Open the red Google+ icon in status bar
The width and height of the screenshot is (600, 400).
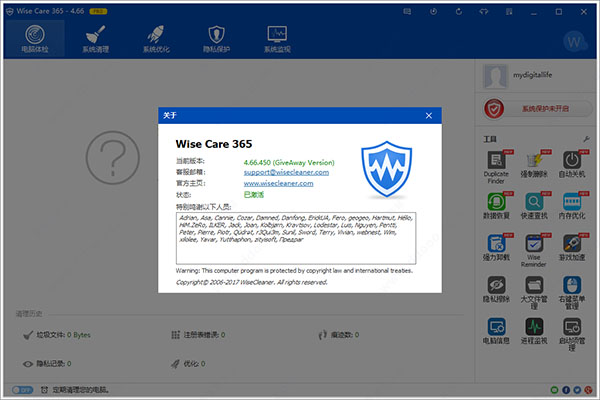[588, 390]
